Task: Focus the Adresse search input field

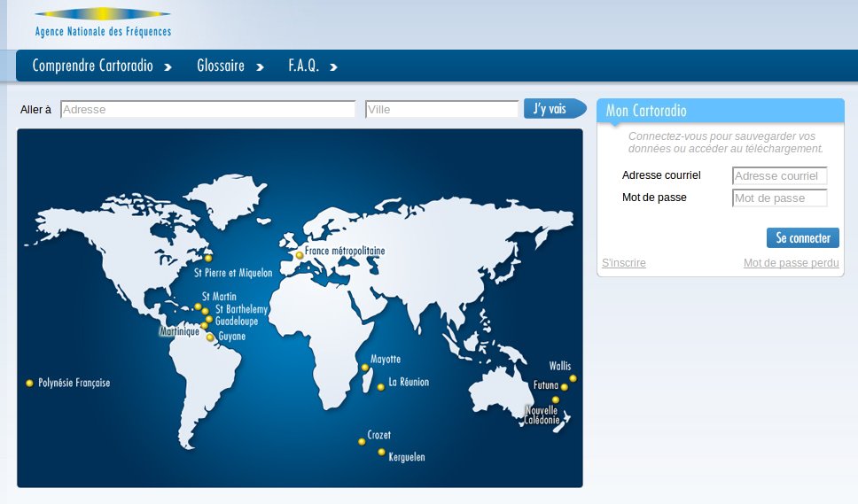Action: 207,109
